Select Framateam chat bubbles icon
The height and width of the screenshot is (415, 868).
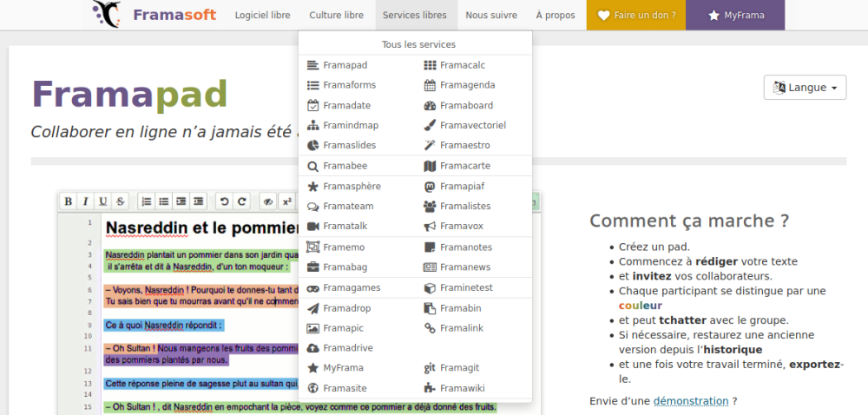coord(312,207)
